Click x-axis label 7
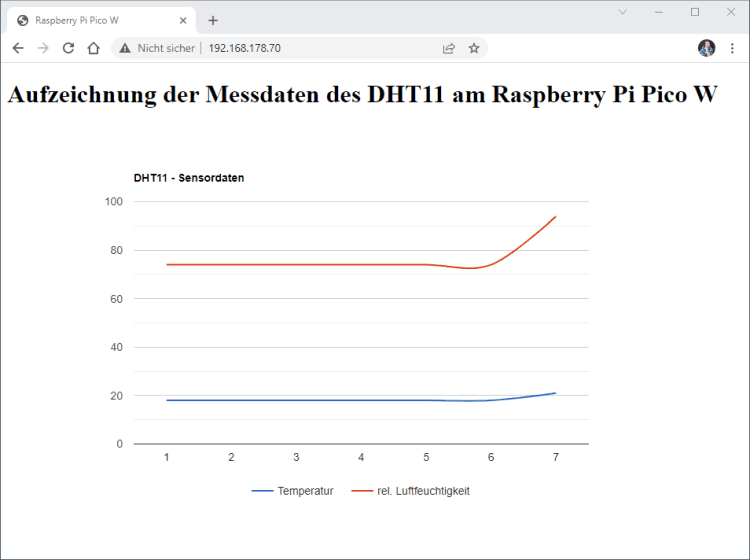Image resolution: width=750 pixels, height=560 pixels. 556,457
